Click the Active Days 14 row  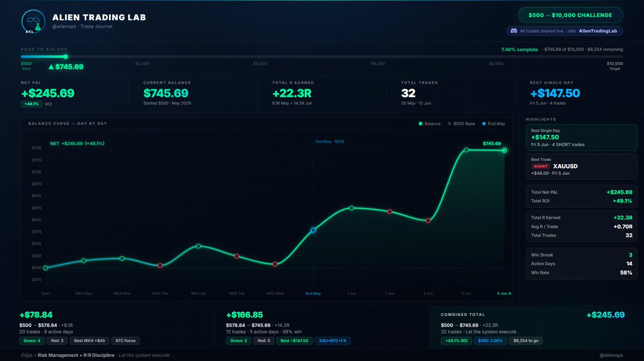tap(582, 263)
